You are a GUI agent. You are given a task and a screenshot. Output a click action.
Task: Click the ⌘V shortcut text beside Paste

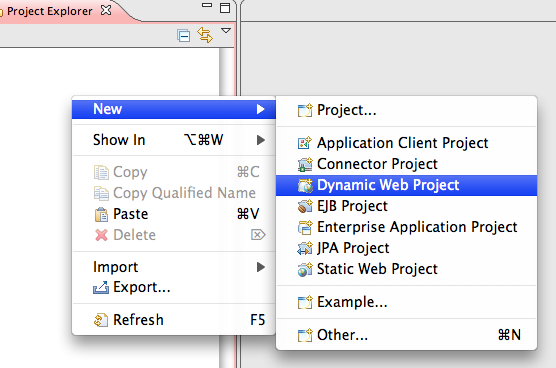point(248,214)
